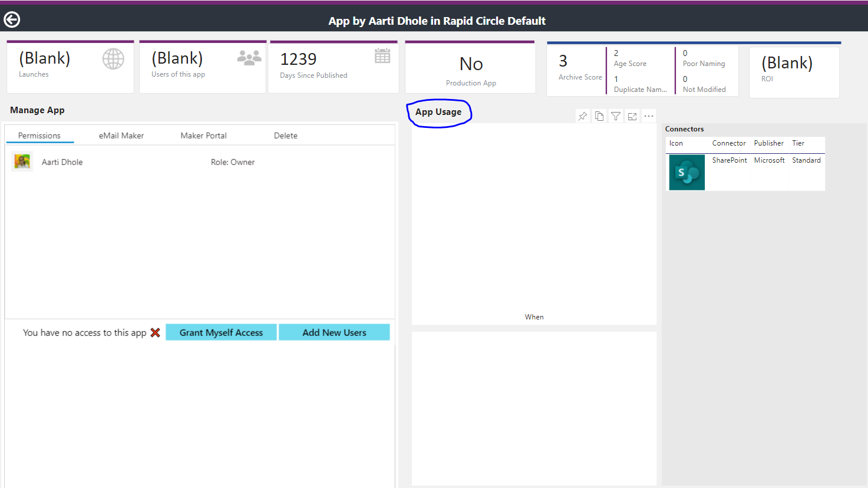Screen dimensions: 868x488
Task: Copy the App Usage visual
Action: coord(599,116)
